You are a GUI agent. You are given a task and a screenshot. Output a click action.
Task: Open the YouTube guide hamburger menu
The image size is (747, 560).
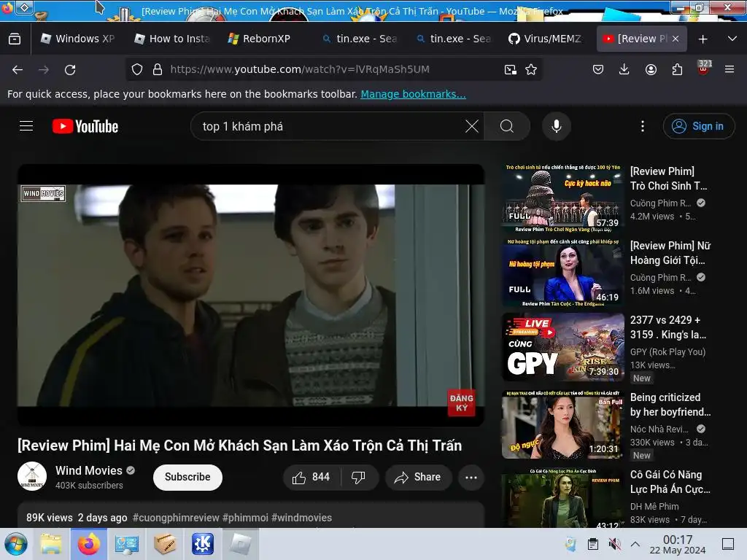(x=26, y=126)
